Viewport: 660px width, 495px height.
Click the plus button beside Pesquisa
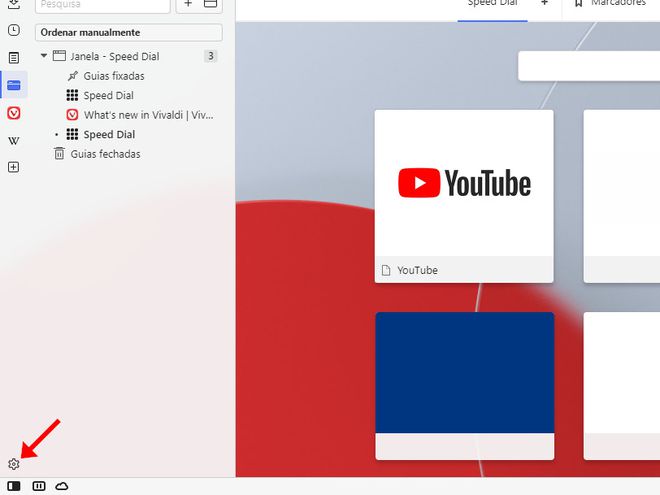pos(188,4)
